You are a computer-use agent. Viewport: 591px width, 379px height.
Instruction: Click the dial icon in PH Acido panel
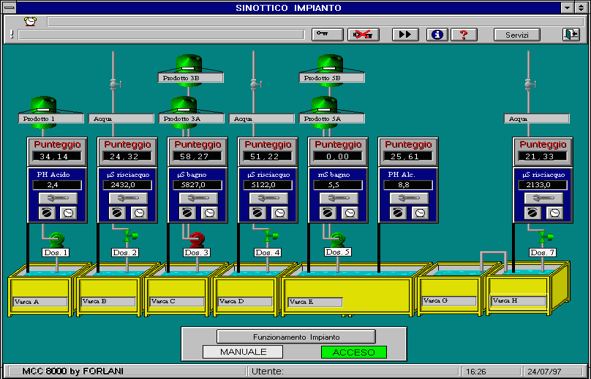[x=47, y=213]
